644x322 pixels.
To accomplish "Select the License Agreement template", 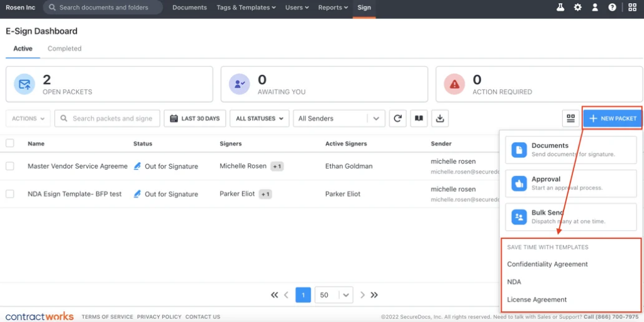I will click(x=537, y=299).
